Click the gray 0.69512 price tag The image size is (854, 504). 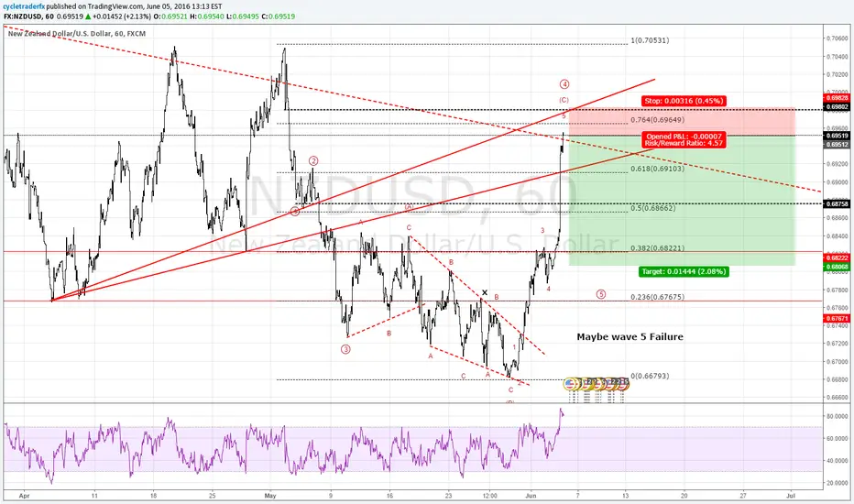coord(838,145)
